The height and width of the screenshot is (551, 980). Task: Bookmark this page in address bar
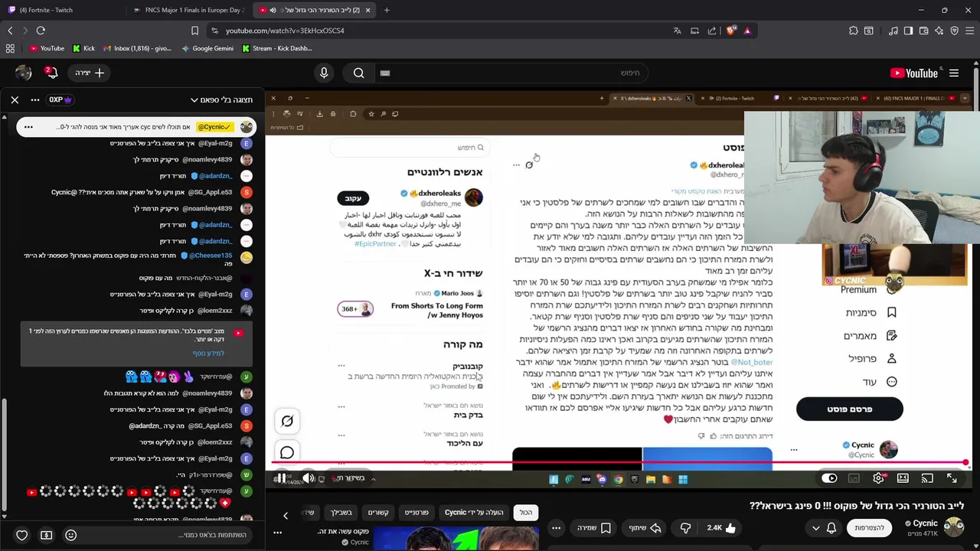[x=194, y=31]
